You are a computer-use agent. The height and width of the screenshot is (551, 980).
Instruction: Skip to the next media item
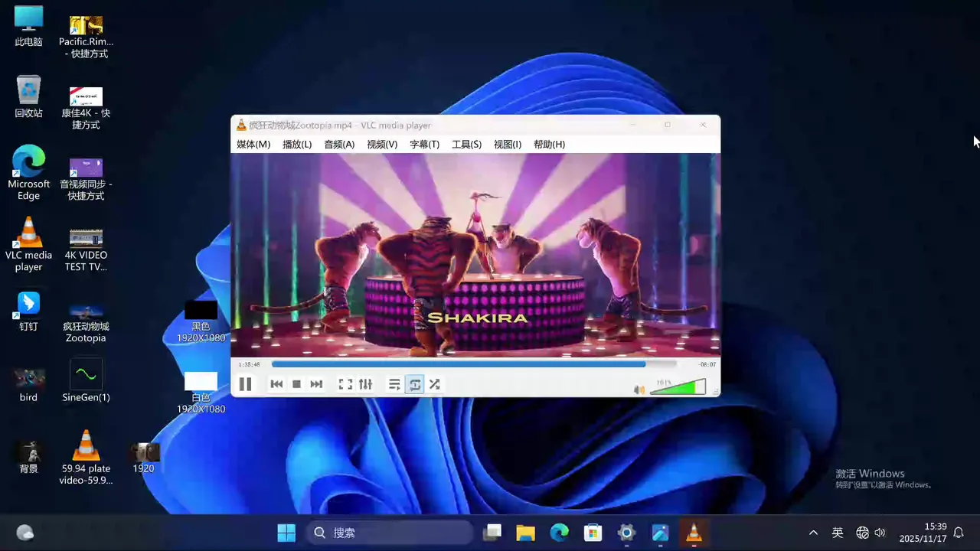coord(316,384)
